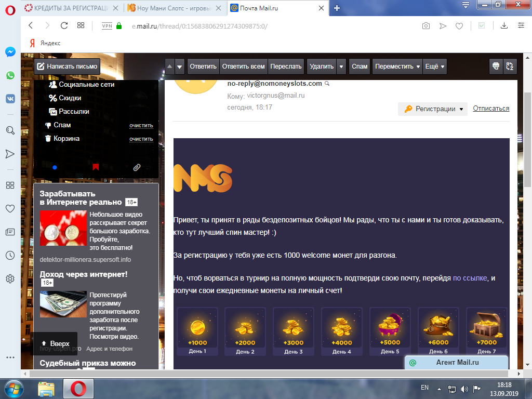This screenshot has width=532, height=399.
Task: Open Windows Explorer from taskbar
Action: (x=46, y=389)
